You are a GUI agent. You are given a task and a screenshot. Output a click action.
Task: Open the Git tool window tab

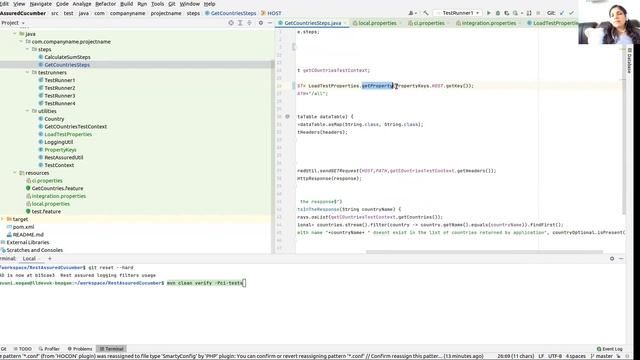[3, 349]
